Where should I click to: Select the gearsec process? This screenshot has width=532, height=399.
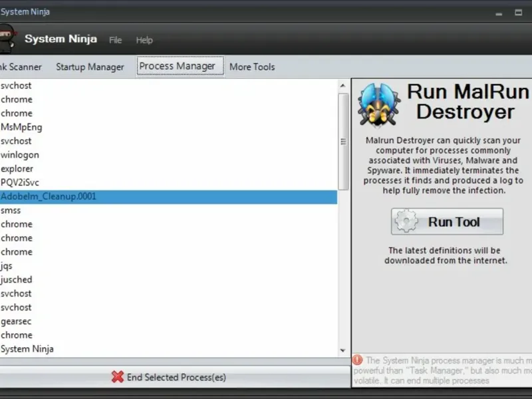(x=168, y=322)
